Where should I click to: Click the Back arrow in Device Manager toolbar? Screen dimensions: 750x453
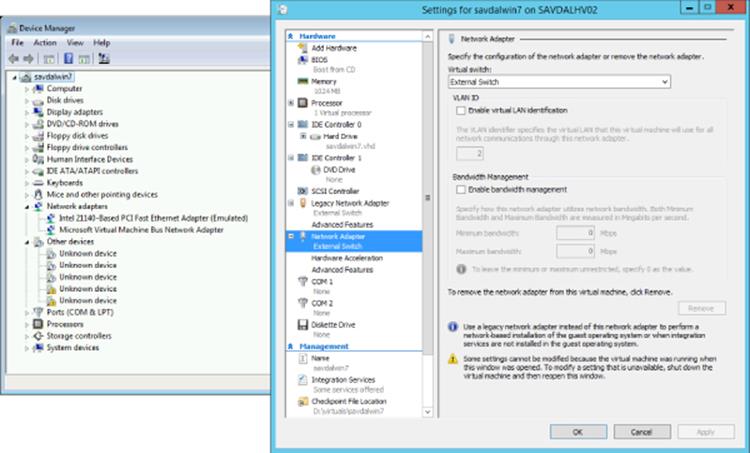coord(13,59)
